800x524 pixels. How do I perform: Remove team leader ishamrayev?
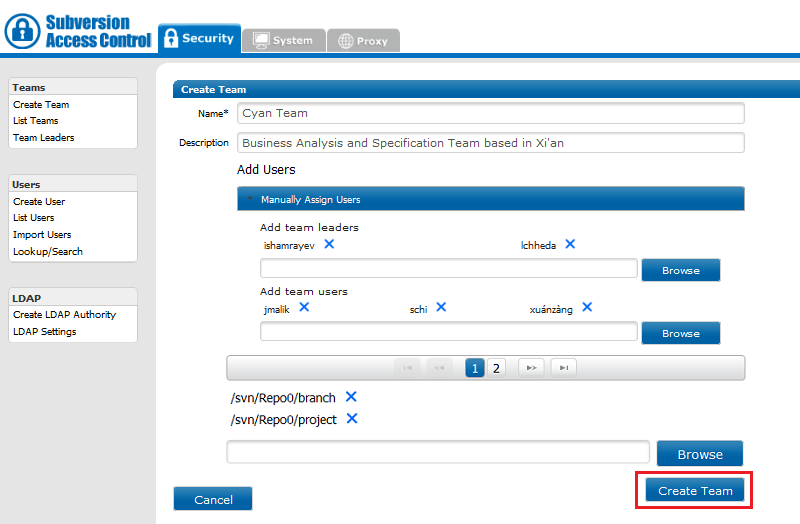329,244
